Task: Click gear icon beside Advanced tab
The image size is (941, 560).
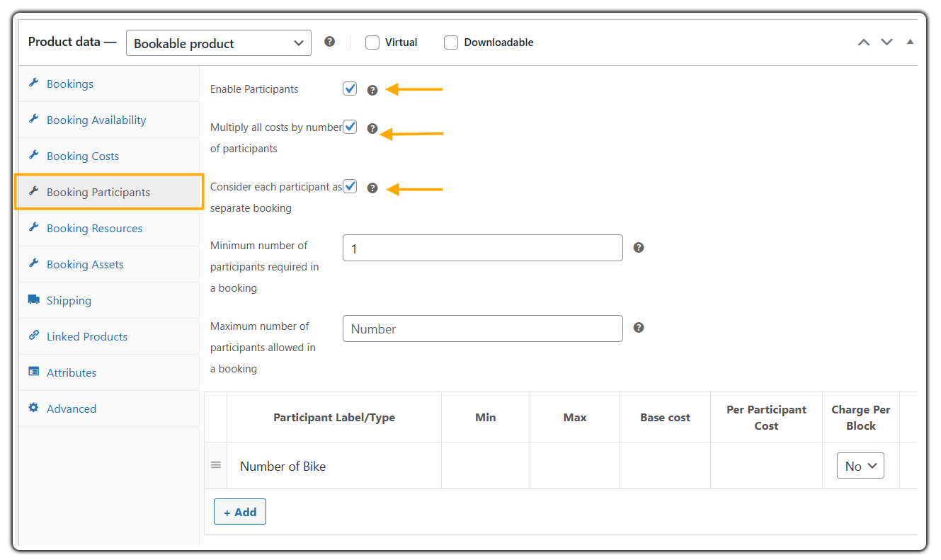Action: (33, 408)
